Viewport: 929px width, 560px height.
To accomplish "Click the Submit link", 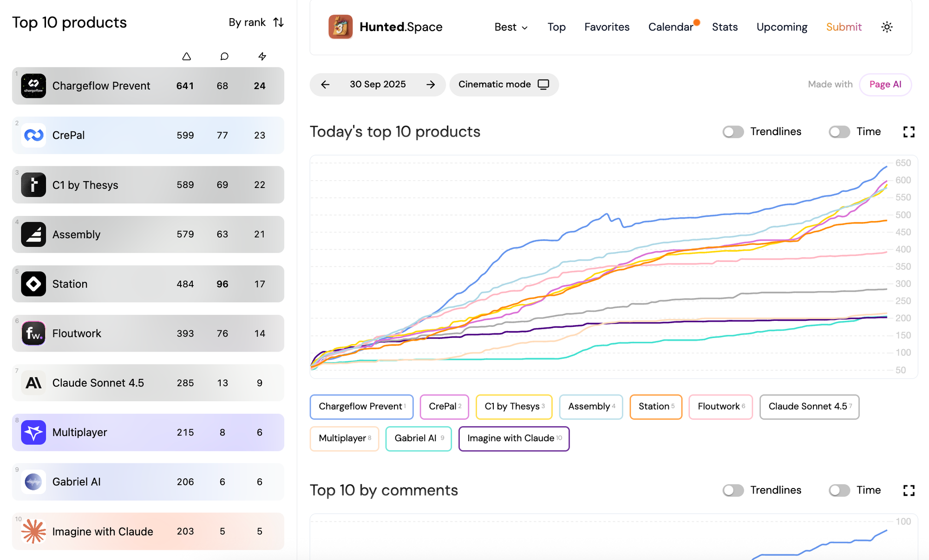I will (x=844, y=27).
